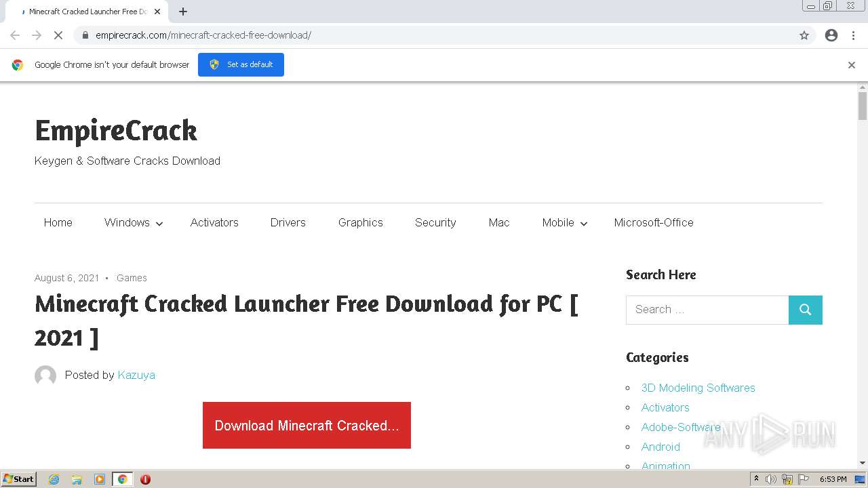Open the media player taskbar icon
The width and height of the screenshot is (868, 488).
pos(100,479)
